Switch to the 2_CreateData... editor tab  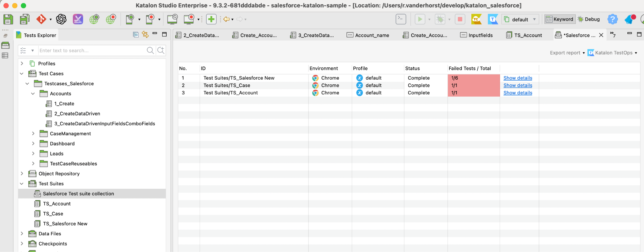tap(197, 35)
